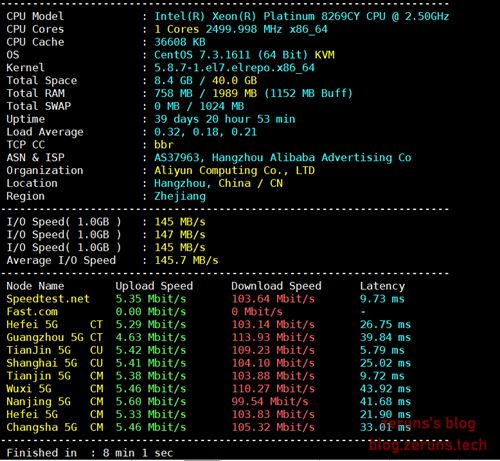Click the Latency column header
This screenshot has height=461, width=500.
pyautogui.click(x=382, y=286)
